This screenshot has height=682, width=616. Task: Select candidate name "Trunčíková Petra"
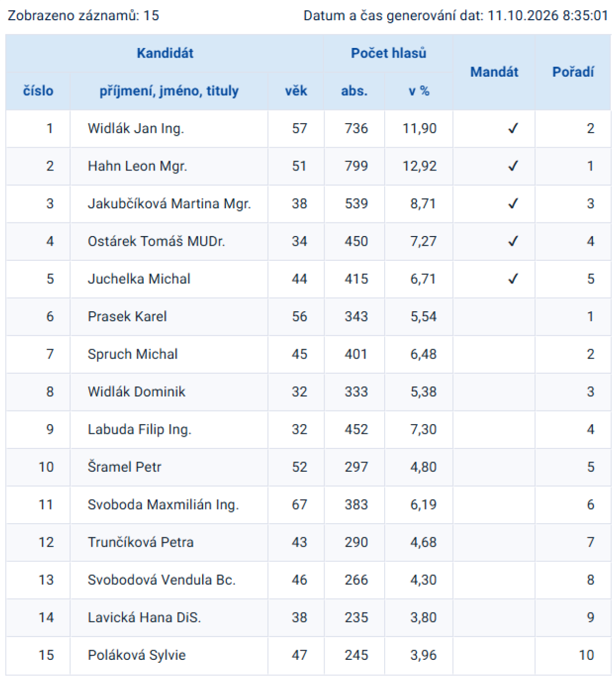[x=141, y=542]
